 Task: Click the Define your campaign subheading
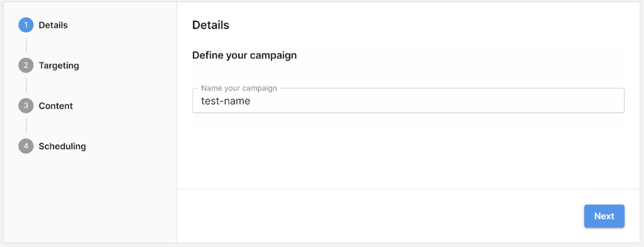tap(244, 56)
